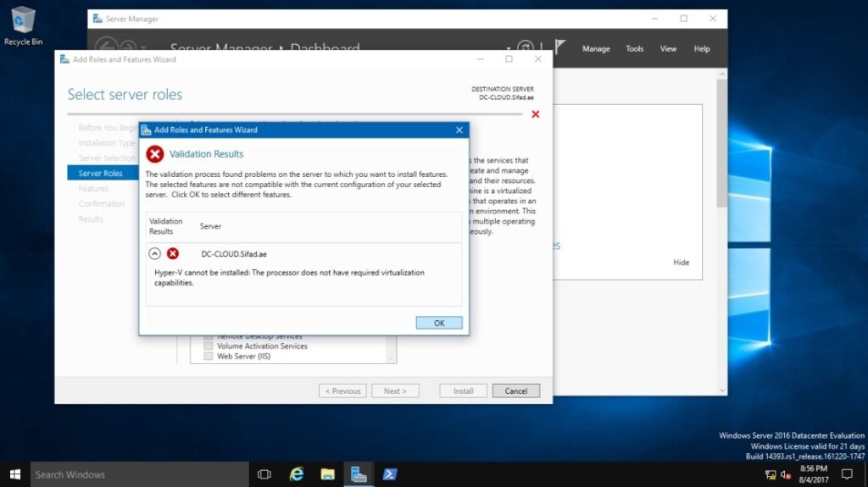Click the Hyper-V cannot be installed message
The height and width of the screenshot is (487, 868).
click(290, 277)
